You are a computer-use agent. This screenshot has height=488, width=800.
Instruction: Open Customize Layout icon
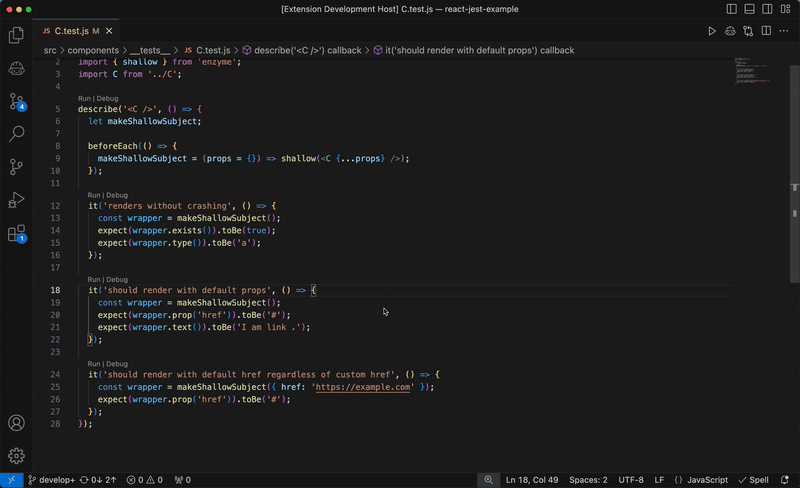[x=785, y=9]
